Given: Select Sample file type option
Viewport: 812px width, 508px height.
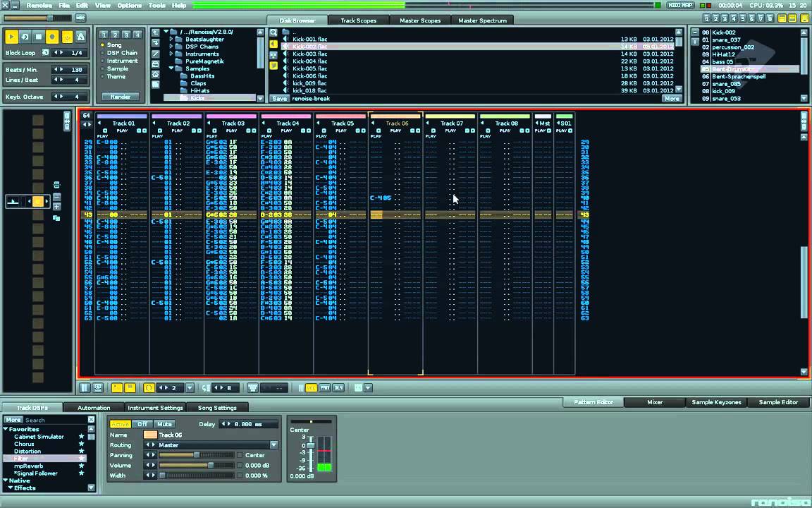Looking at the screenshot, I should 115,68.
